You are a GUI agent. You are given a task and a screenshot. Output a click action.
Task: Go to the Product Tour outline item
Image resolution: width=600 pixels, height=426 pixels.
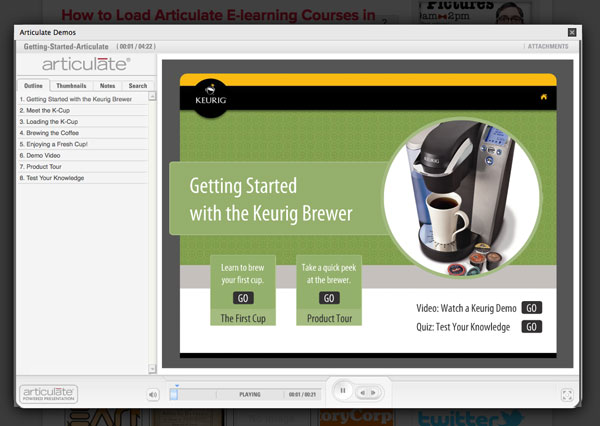pyautogui.click(x=83, y=166)
